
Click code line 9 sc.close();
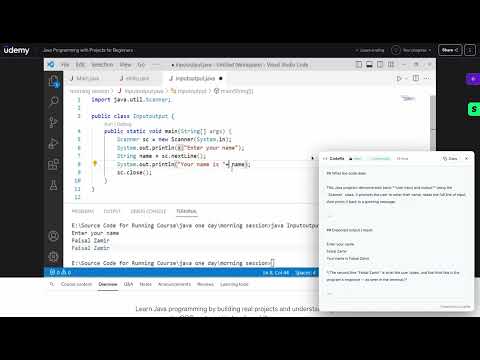[x=134, y=172]
